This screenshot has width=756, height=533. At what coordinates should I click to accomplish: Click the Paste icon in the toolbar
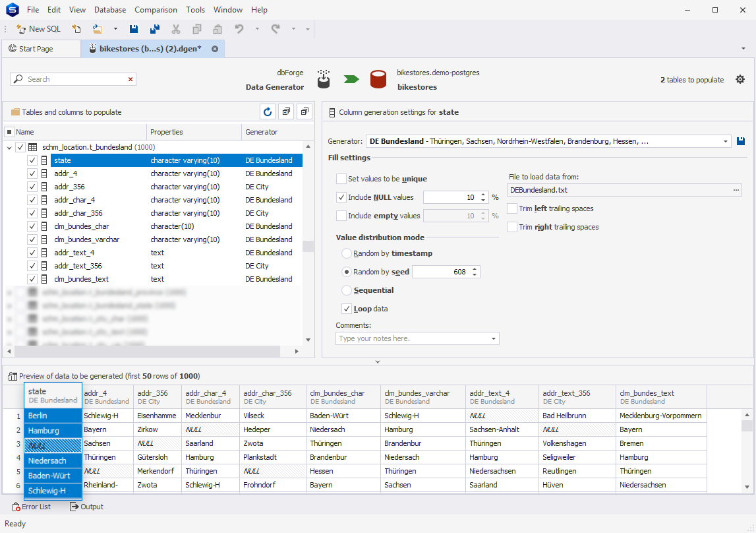point(218,29)
